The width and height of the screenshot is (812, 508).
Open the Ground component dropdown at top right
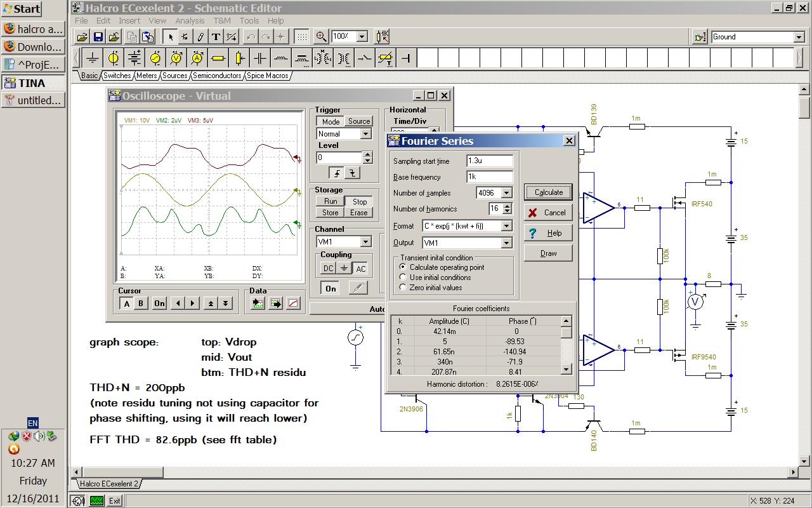click(x=799, y=37)
